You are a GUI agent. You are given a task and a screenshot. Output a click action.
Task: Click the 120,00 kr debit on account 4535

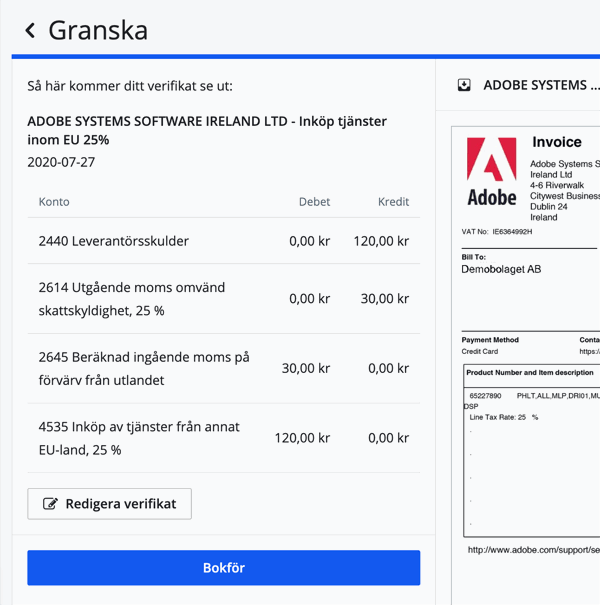302,438
